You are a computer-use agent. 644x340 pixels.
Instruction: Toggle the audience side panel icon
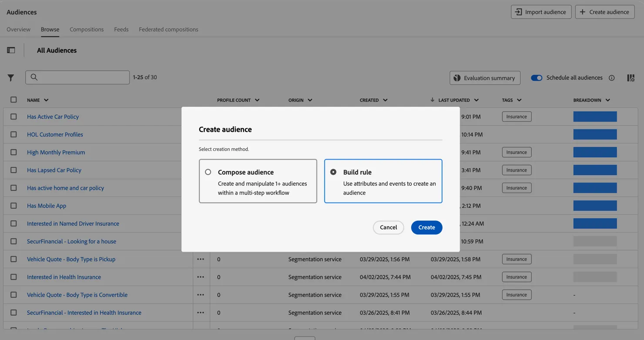tap(11, 50)
